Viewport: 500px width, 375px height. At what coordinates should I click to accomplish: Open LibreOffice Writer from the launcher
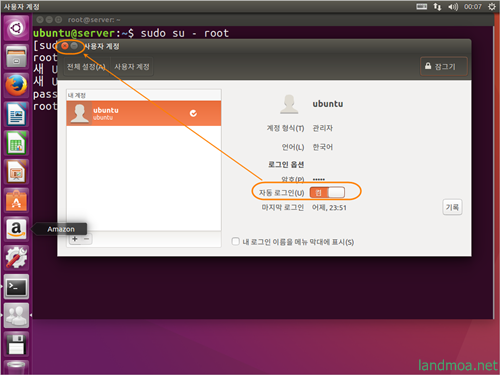pyautogui.click(x=16, y=114)
